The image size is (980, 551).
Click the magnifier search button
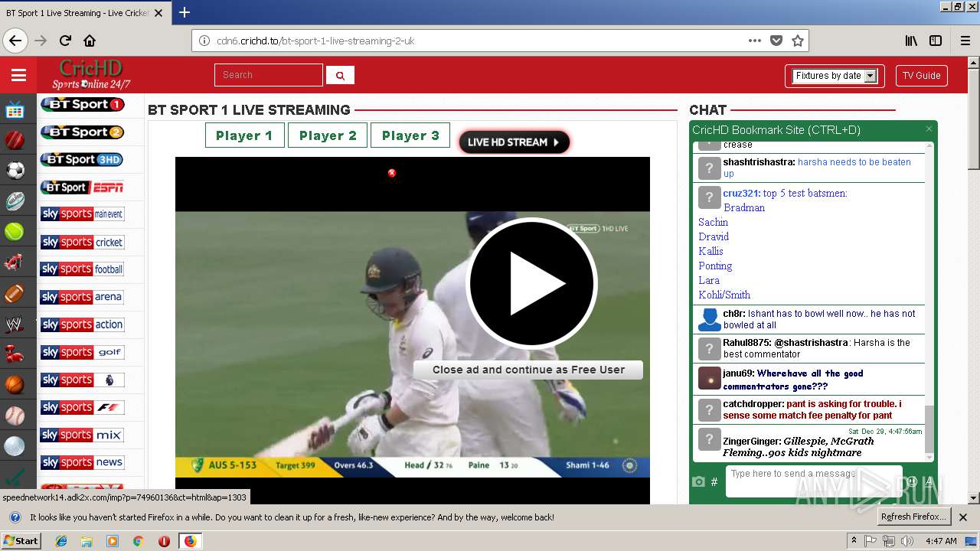click(340, 75)
